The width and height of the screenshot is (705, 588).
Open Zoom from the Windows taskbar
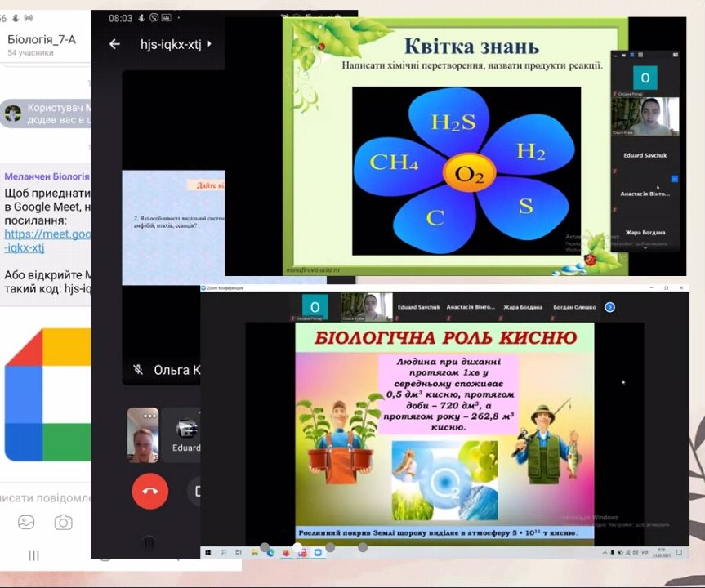click(317, 552)
